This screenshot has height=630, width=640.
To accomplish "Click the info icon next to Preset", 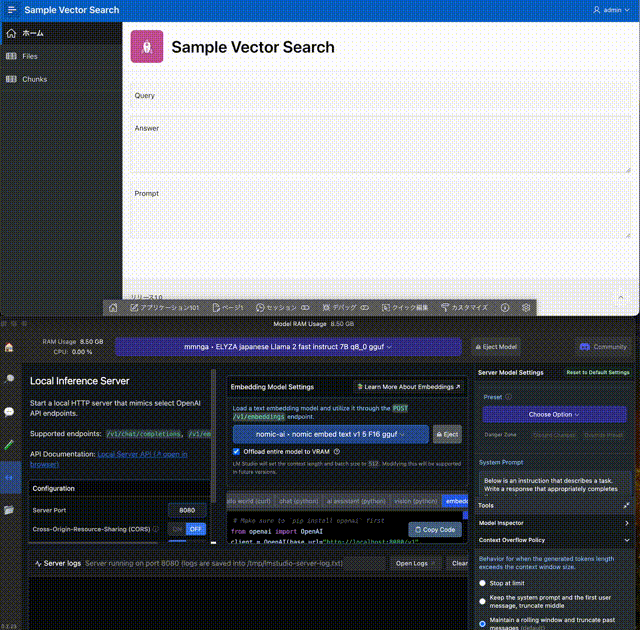I will tap(508, 397).
